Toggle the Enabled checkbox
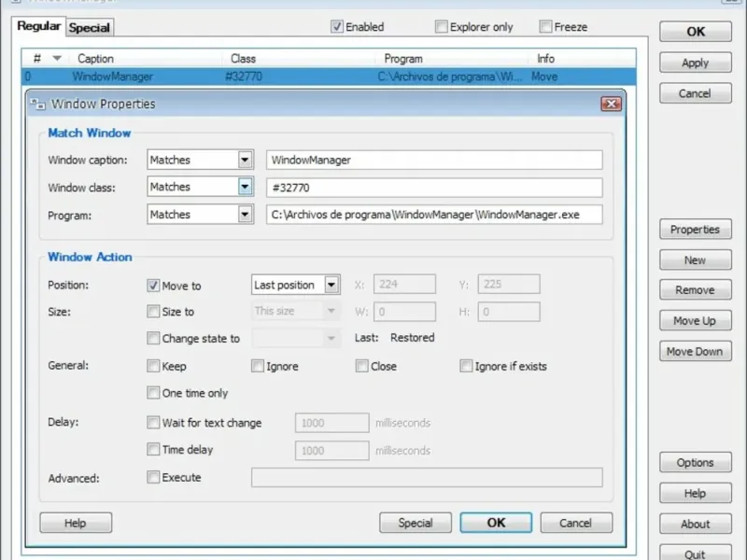Image resolution: width=747 pixels, height=560 pixels. [337, 27]
